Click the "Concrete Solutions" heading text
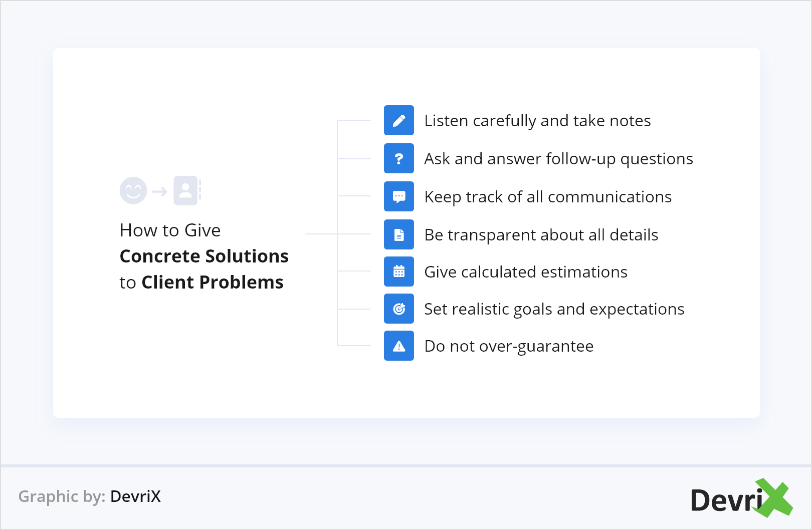 pos(204,256)
